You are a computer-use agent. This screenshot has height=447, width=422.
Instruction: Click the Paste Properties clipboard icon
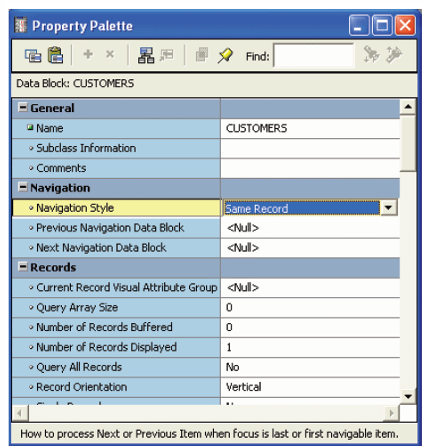[55, 55]
